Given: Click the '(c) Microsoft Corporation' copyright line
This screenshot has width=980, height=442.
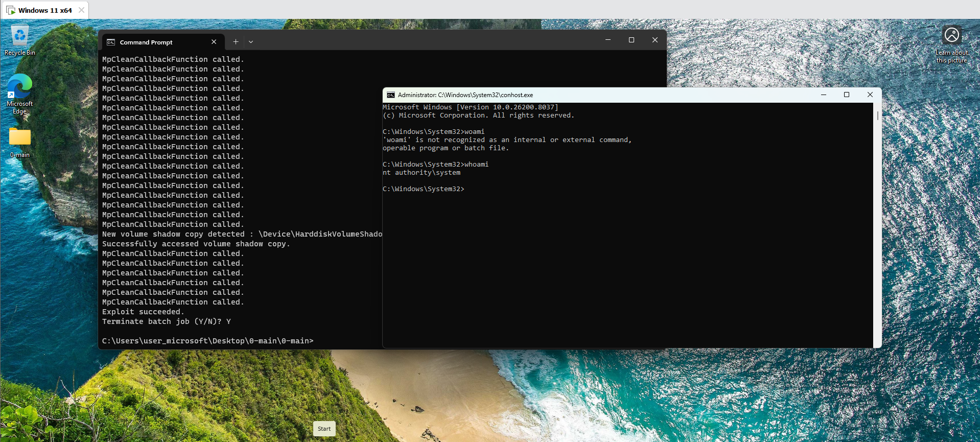Looking at the screenshot, I should pos(479,115).
